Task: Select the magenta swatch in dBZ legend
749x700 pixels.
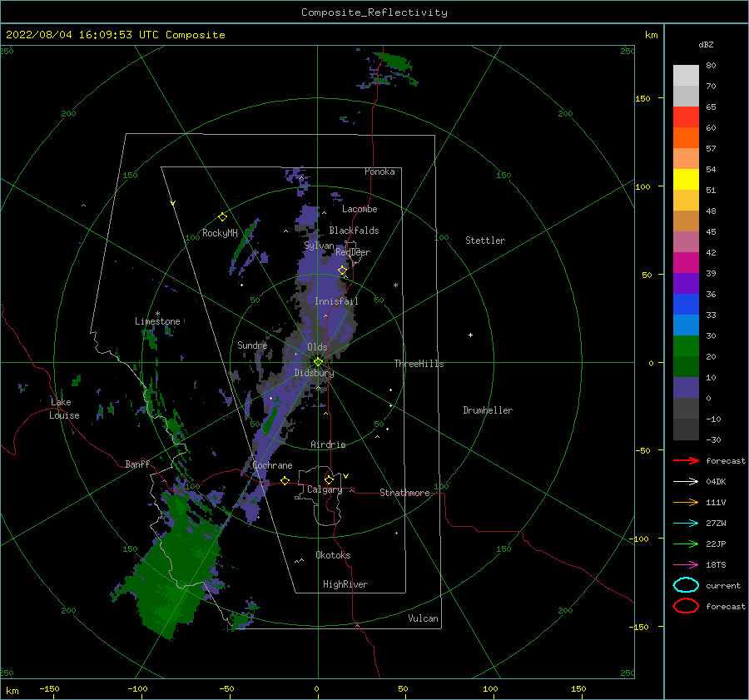Action: click(x=686, y=263)
